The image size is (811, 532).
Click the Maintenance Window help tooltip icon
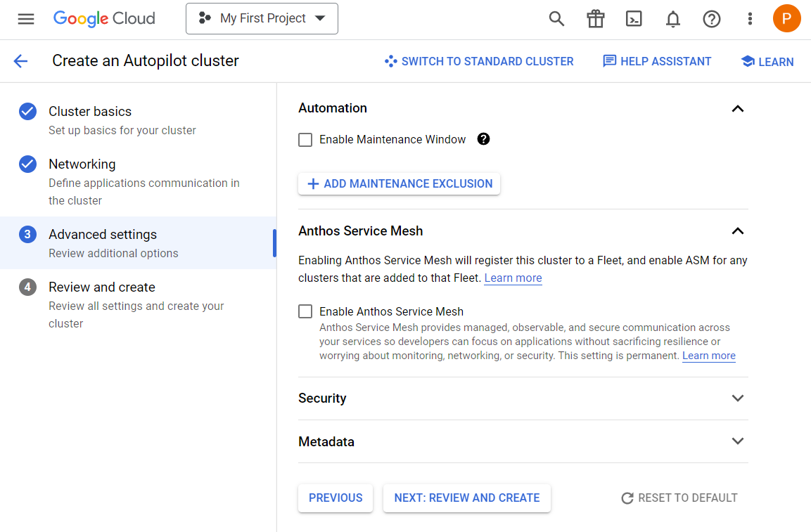click(x=483, y=139)
